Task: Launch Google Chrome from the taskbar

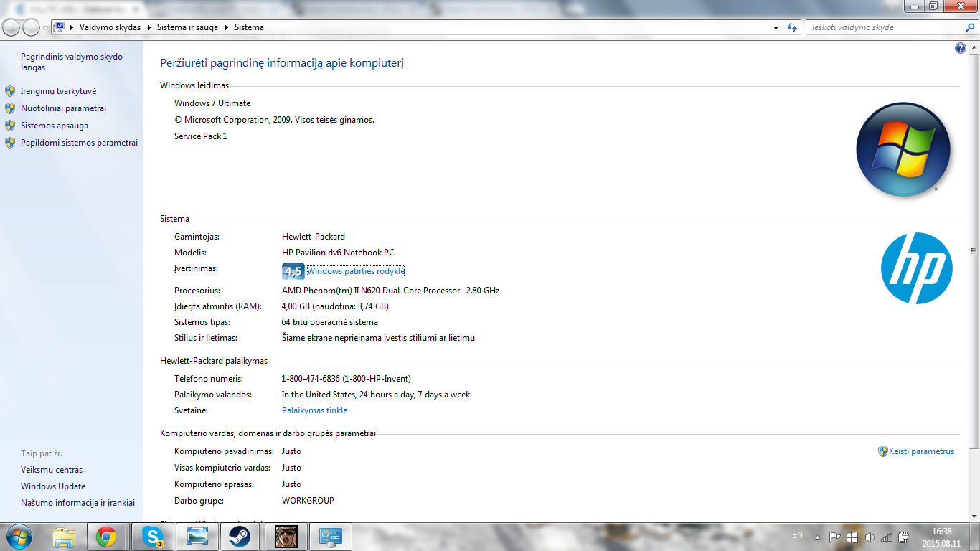Action: click(107, 537)
